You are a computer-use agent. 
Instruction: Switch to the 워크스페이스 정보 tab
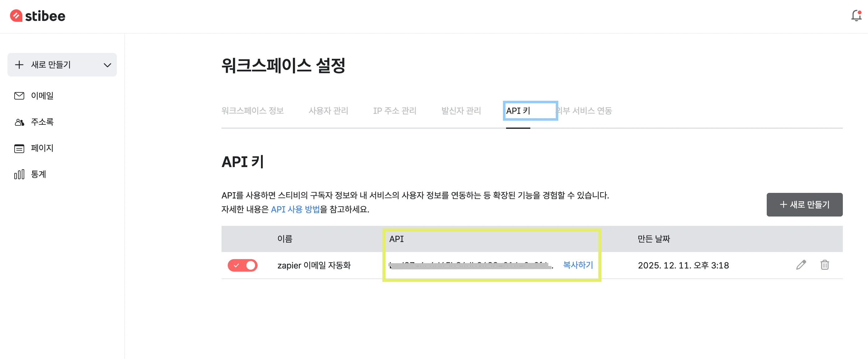[x=252, y=111]
